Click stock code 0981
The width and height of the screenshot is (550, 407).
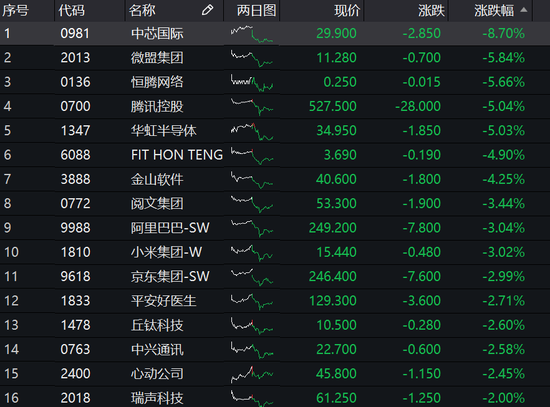pyautogui.click(x=75, y=34)
